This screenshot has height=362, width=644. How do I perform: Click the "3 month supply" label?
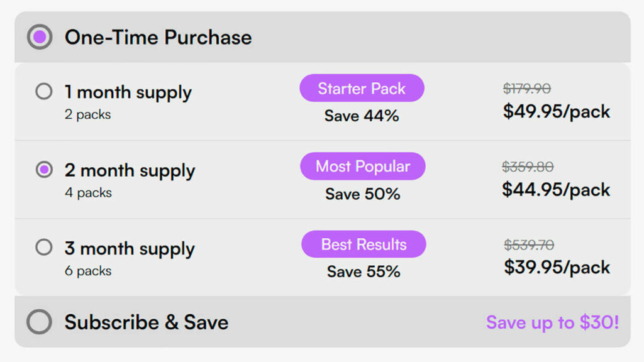coord(130,248)
